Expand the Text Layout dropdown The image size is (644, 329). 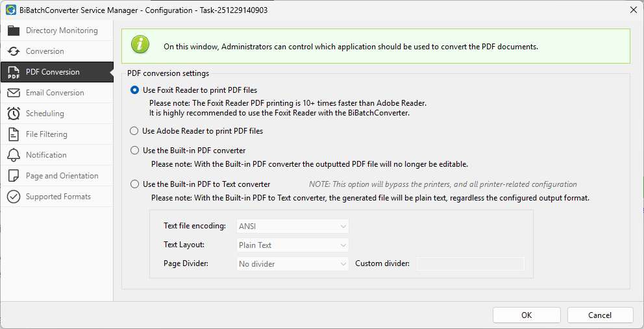(x=293, y=245)
